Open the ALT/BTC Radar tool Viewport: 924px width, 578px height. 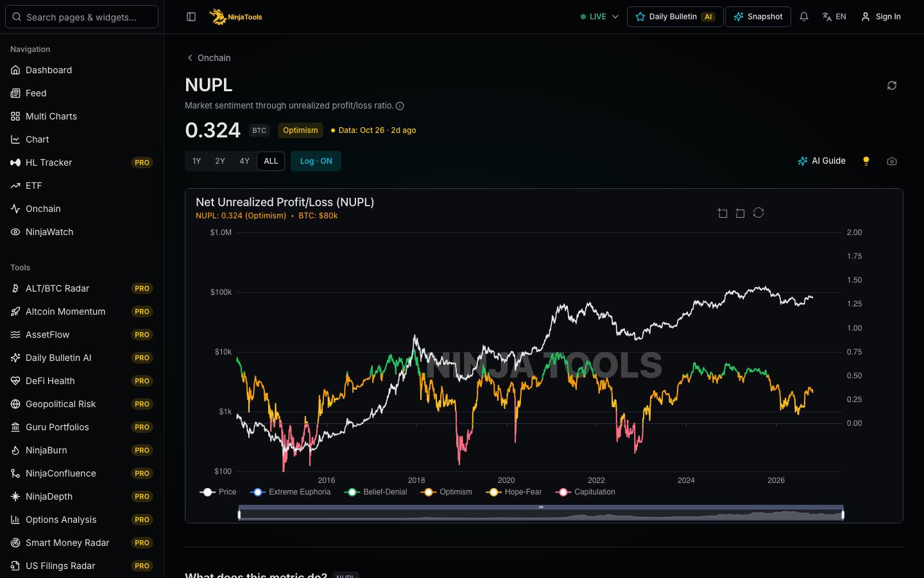81,288
